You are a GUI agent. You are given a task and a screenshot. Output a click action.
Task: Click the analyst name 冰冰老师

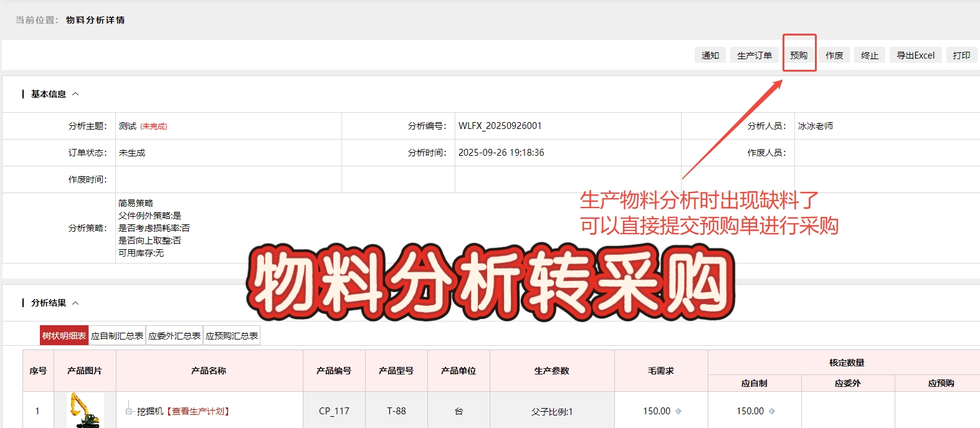[x=815, y=126]
